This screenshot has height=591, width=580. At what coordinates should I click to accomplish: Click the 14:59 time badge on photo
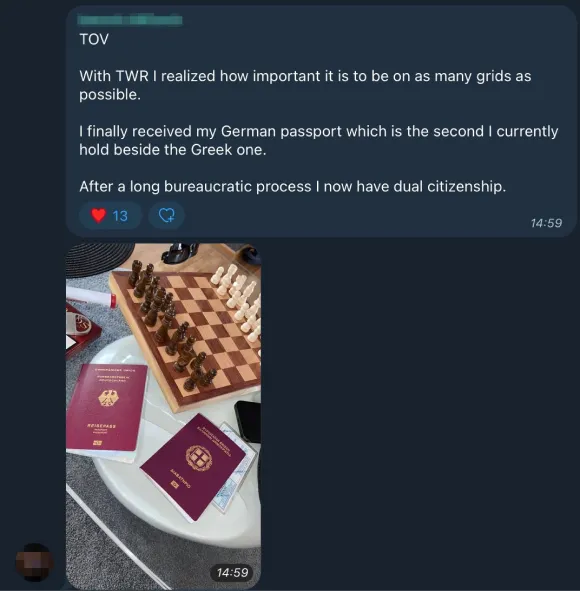coord(232,573)
